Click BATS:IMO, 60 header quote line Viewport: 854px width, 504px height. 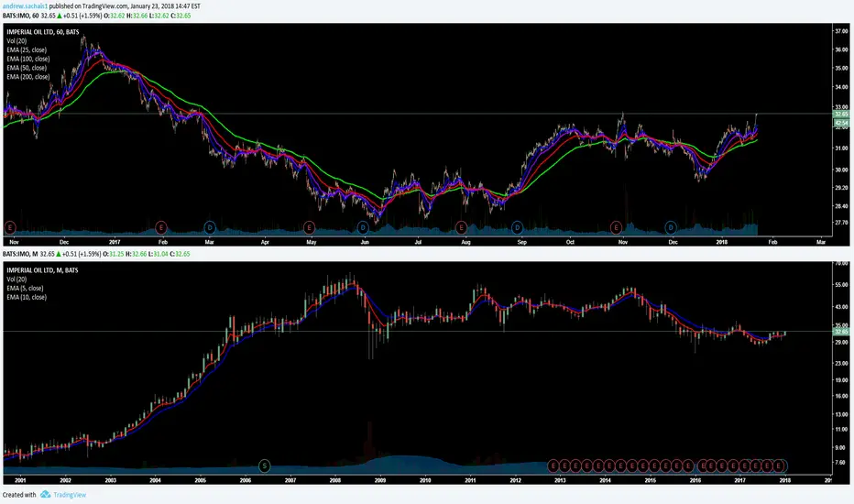click(96, 16)
